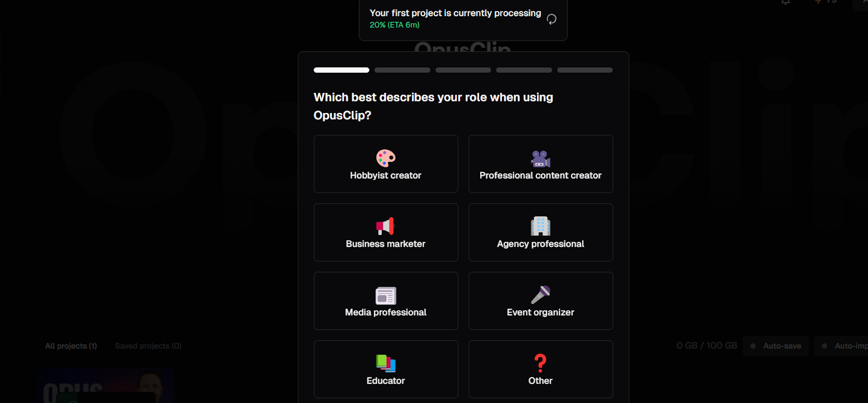The image size is (868, 403).
Task: Choose the Business marketer megaphone icon
Action: click(x=385, y=226)
